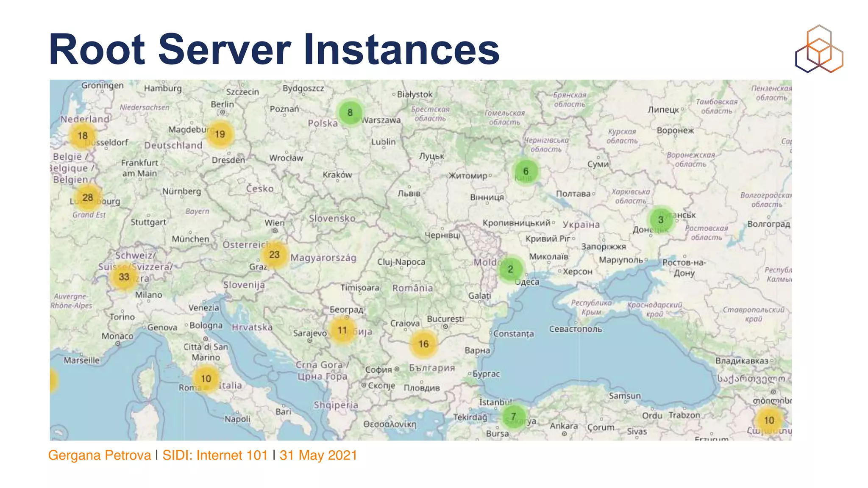Image resolution: width=868 pixels, height=488 pixels.
Task: Click the 'Marseille' city label
Action: point(82,360)
